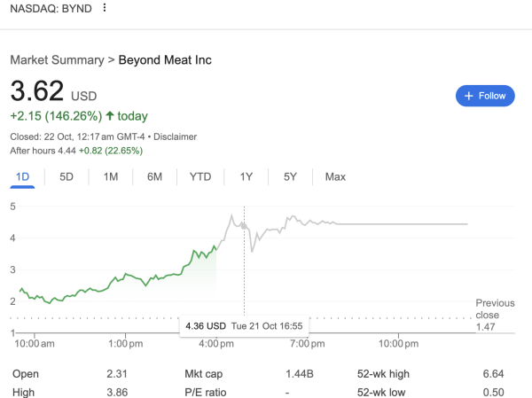Open the Market Summary link

(x=57, y=60)
